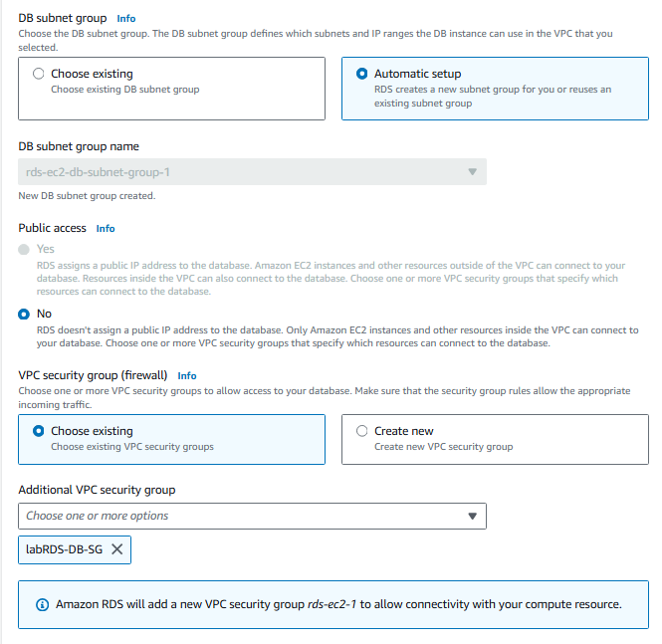Open Info link for DB subnet group
This screenshot has width=662, height=644.
tap(125, 18)
